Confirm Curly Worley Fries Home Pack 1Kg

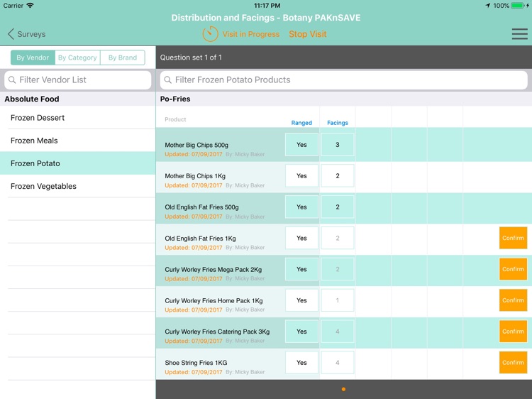tap(513, 300)
